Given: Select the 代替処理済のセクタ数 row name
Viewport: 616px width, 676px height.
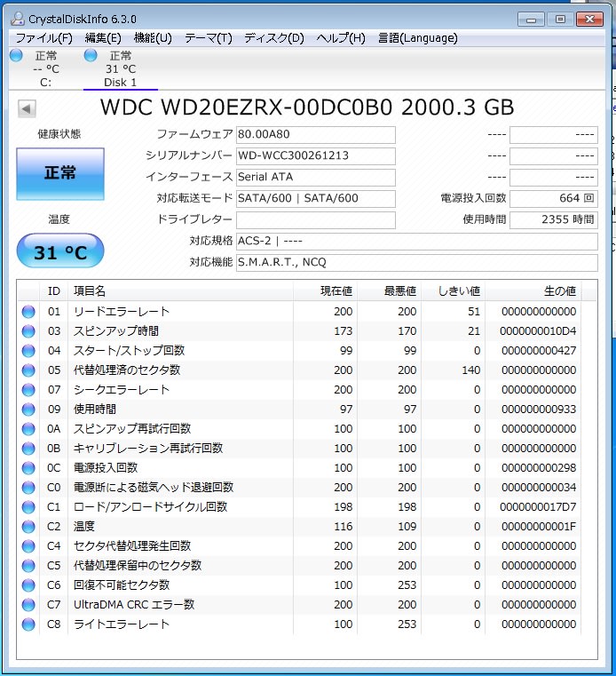Looking at the screenshot, I should 127,370.
